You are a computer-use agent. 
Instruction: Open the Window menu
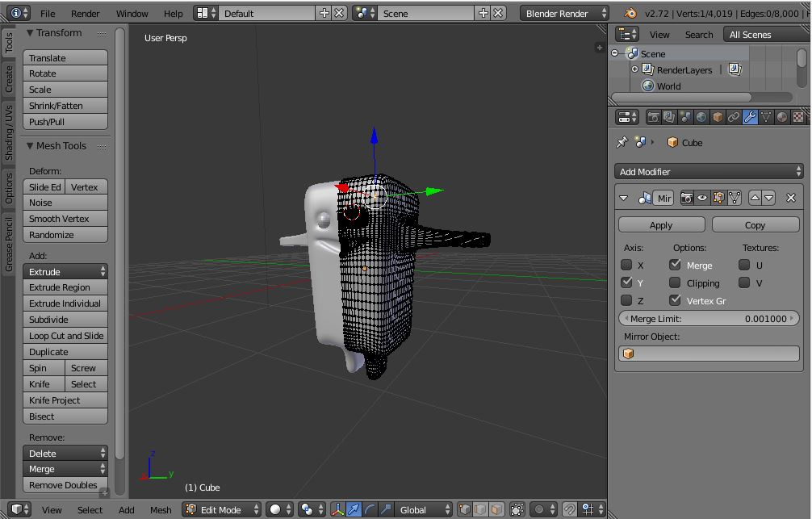(x=132, y=14)
